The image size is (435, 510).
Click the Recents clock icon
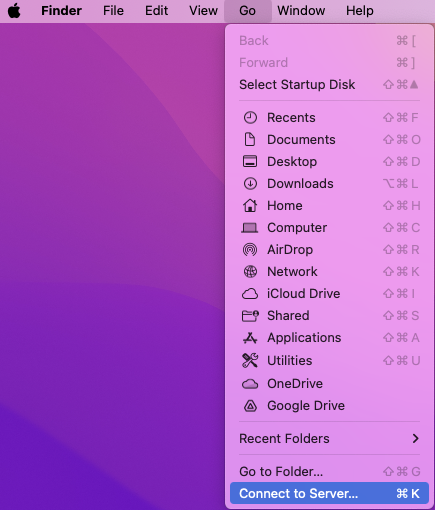tap(250, 118)
